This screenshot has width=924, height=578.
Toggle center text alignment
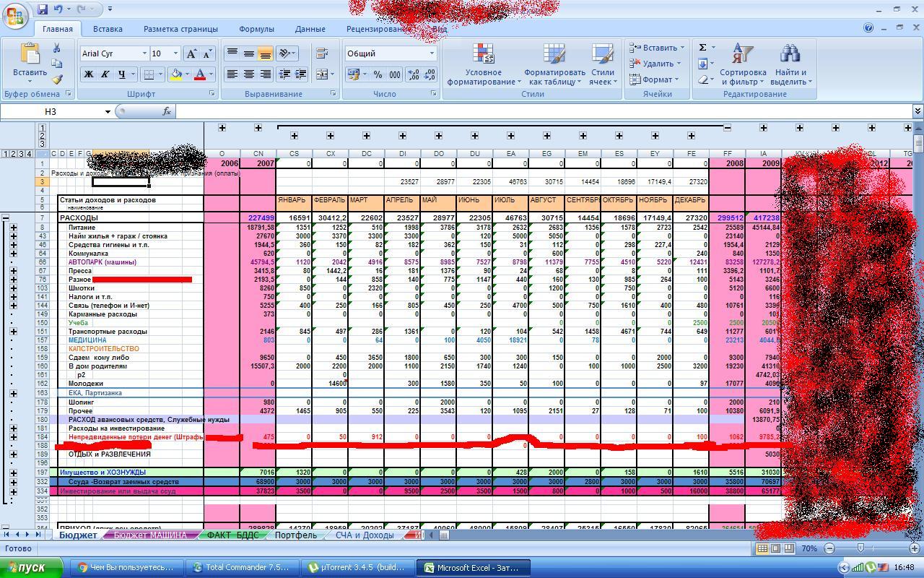(x=248, y=74)
